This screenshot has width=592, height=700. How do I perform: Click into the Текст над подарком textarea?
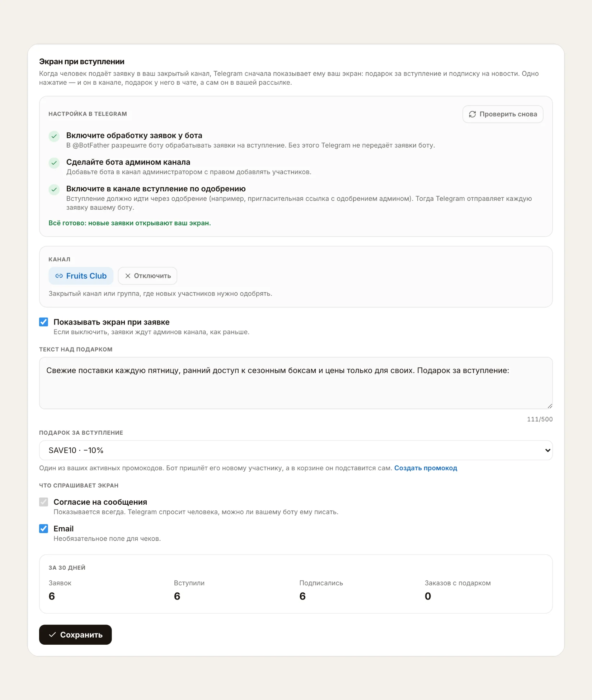click(296, 383)
